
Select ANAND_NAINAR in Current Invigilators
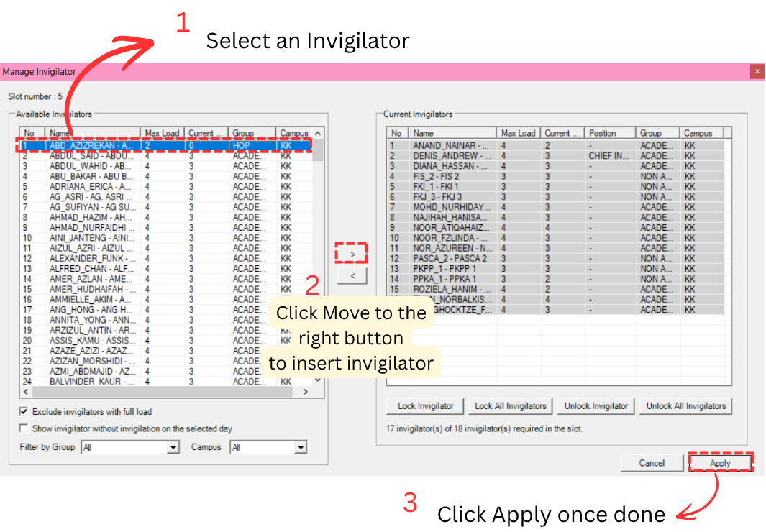(x=556, y=145)
